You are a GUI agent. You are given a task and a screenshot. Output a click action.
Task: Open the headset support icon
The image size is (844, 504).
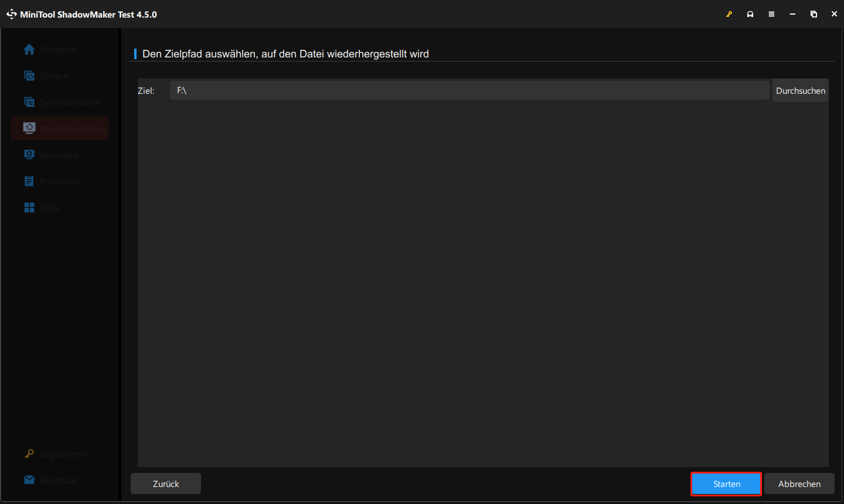(750, 14)
